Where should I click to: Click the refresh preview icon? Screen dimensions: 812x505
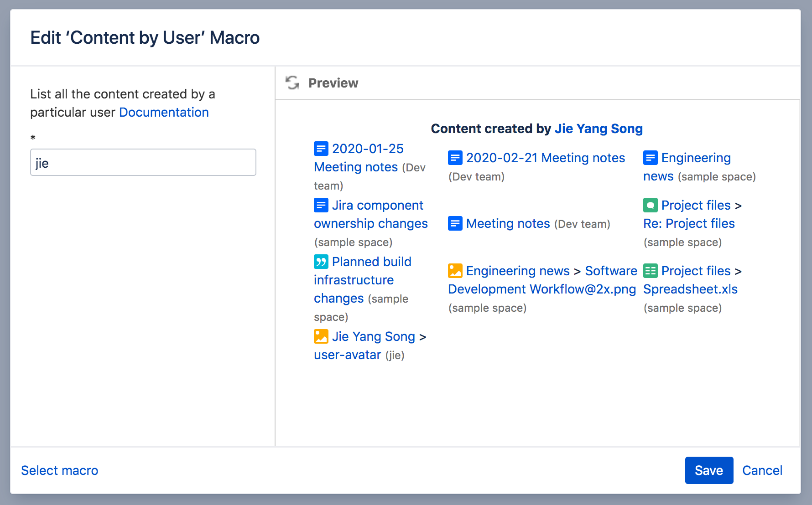point(292,83)
